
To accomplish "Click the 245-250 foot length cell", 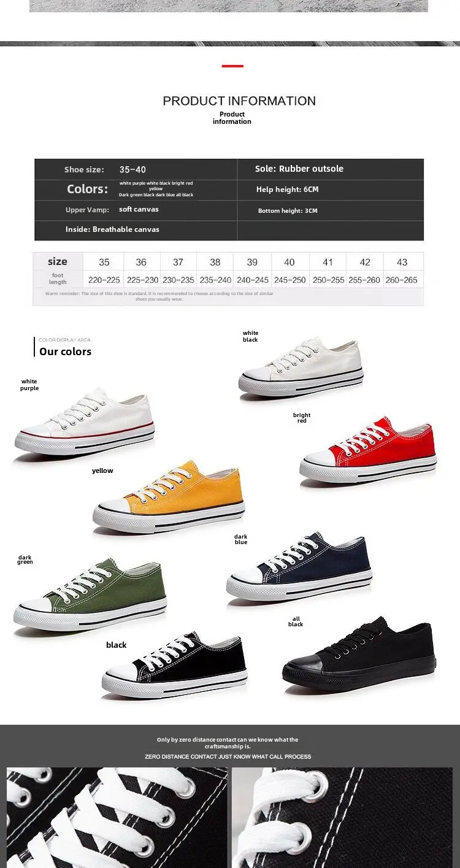I will 290,280.
